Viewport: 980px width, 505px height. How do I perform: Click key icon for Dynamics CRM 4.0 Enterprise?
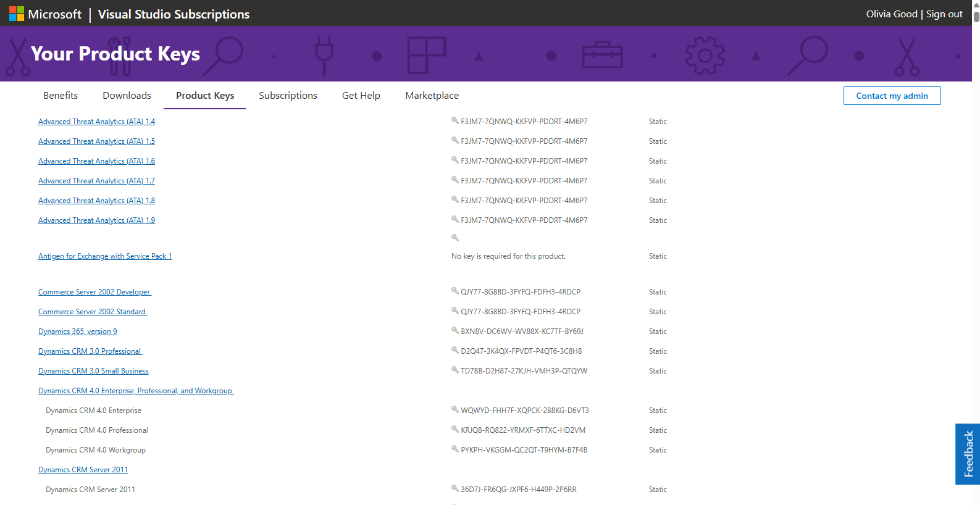pos(455,410)
